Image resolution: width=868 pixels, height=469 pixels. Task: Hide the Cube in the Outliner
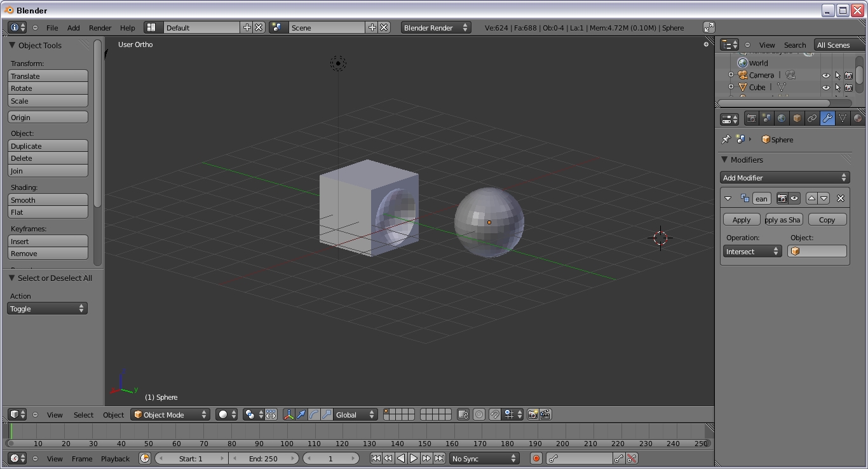point(825,88)
